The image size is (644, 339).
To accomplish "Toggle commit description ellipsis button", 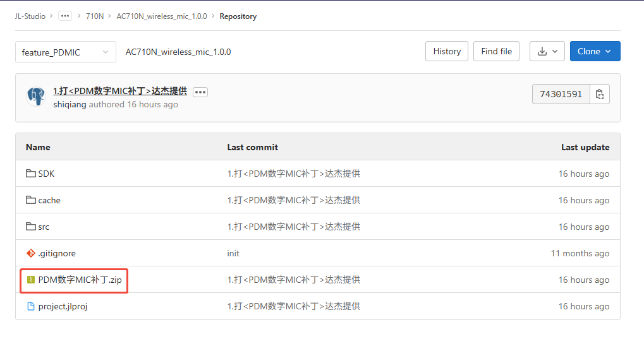I will [x=200, y=92].
